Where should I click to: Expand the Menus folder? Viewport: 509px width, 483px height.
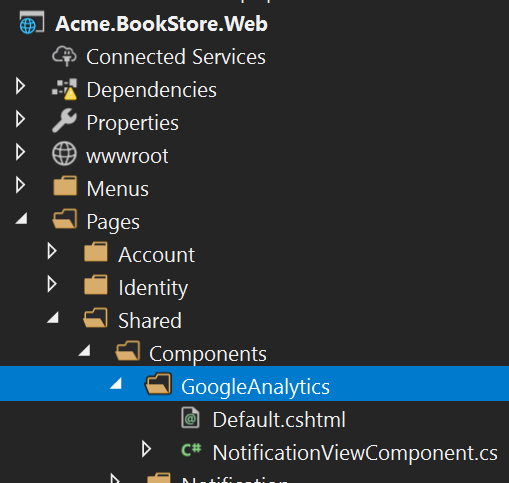(21, 185)
